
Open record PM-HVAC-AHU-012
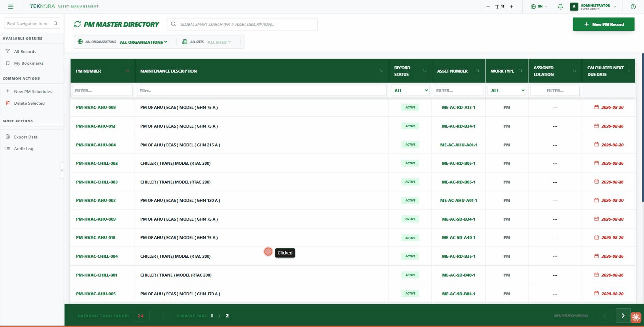(96, 126)
